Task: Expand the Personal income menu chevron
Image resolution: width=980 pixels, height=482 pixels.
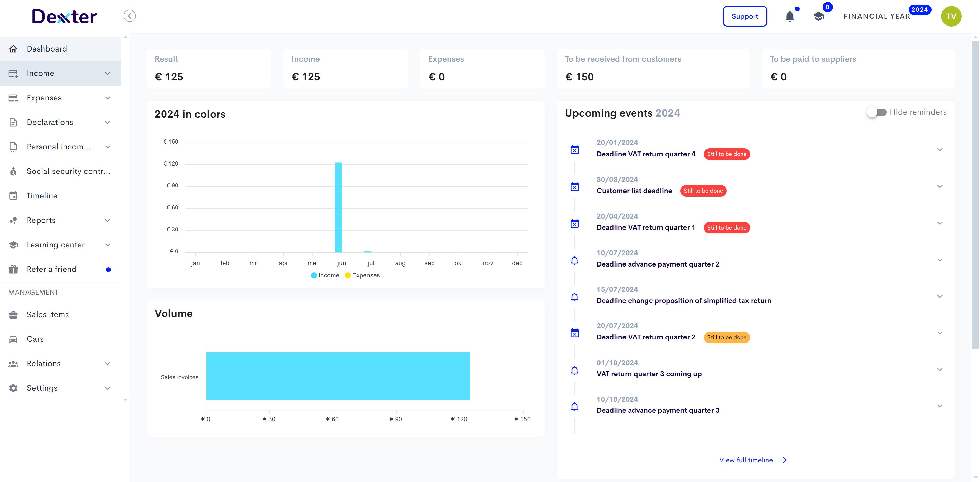Action: point(108,147)
